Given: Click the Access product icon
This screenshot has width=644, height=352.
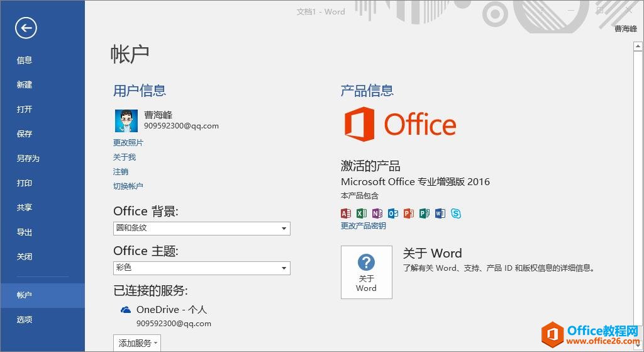Looking at the screenshot, I should point(346,213).
